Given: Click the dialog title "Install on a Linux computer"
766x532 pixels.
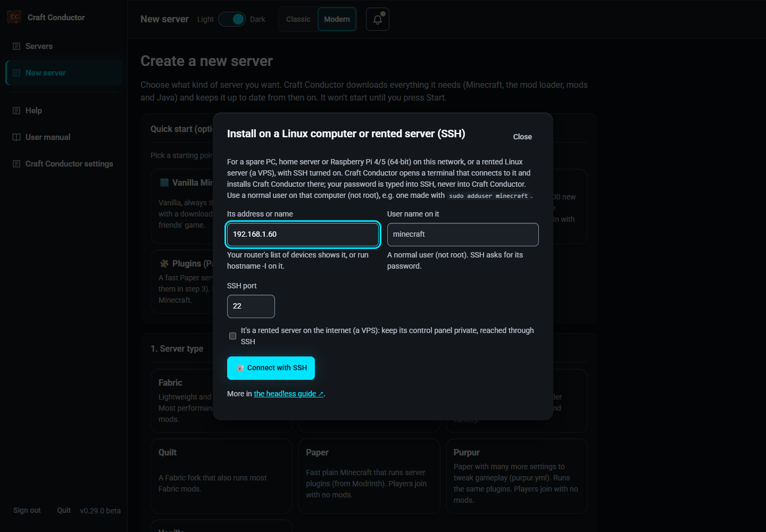Looking at the screenshot, I should [x=346, y=134].
